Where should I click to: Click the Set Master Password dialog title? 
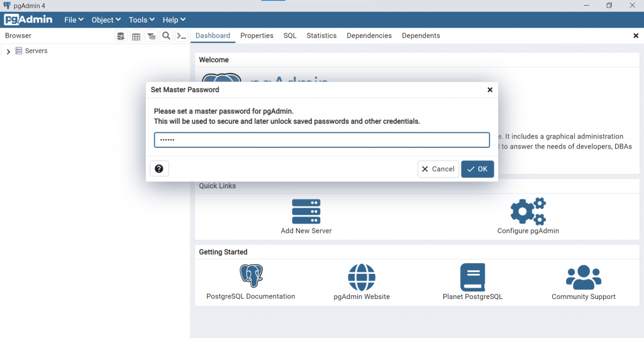[185, 89]
